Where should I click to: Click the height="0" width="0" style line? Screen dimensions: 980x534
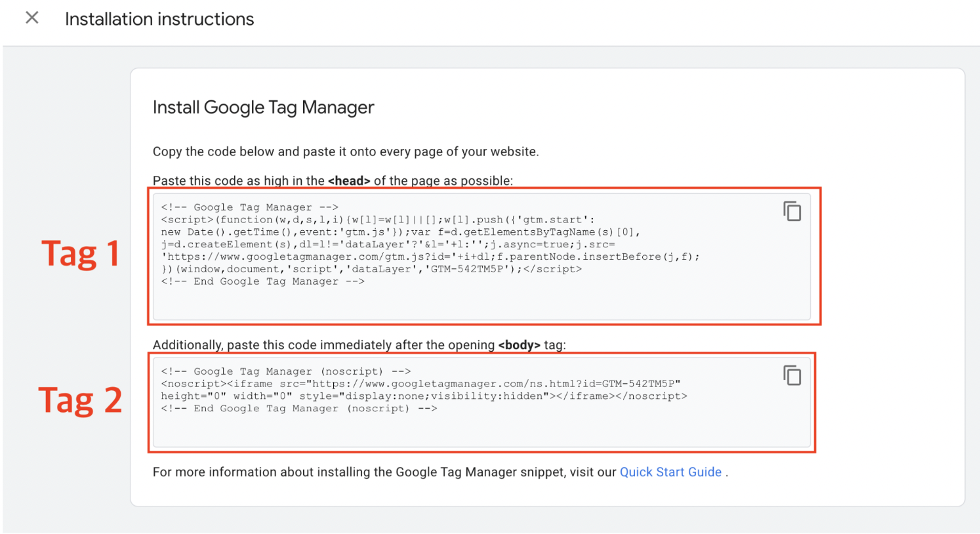[423, 396]
